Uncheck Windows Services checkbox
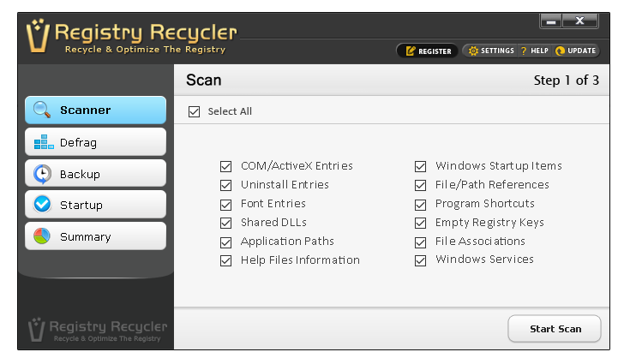 [x=421, y=260]
